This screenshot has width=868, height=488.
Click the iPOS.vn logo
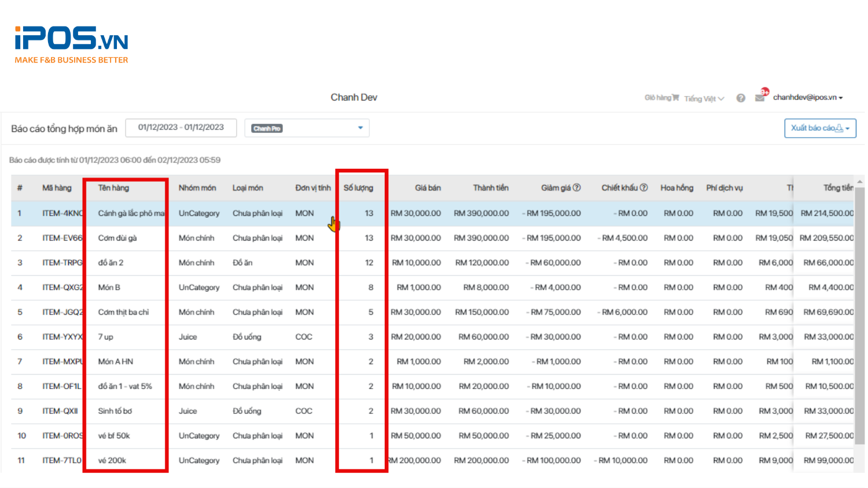point(71,45)
